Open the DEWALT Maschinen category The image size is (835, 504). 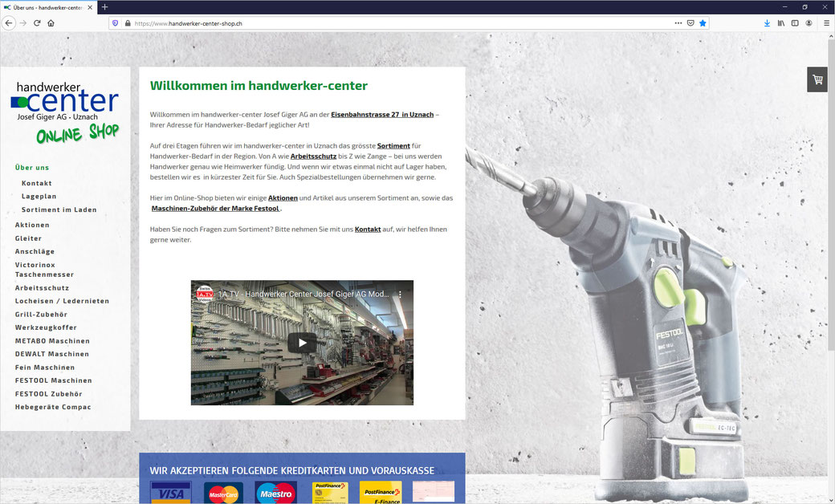(51, 354)
